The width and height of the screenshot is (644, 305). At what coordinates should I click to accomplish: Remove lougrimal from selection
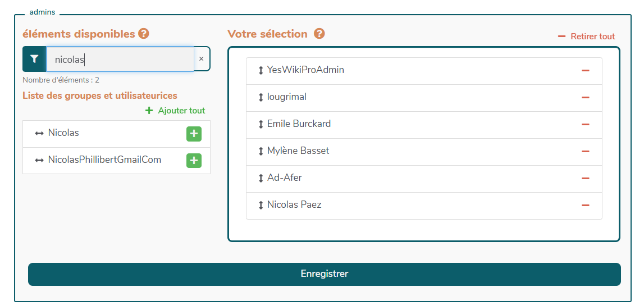pos(585,98)
